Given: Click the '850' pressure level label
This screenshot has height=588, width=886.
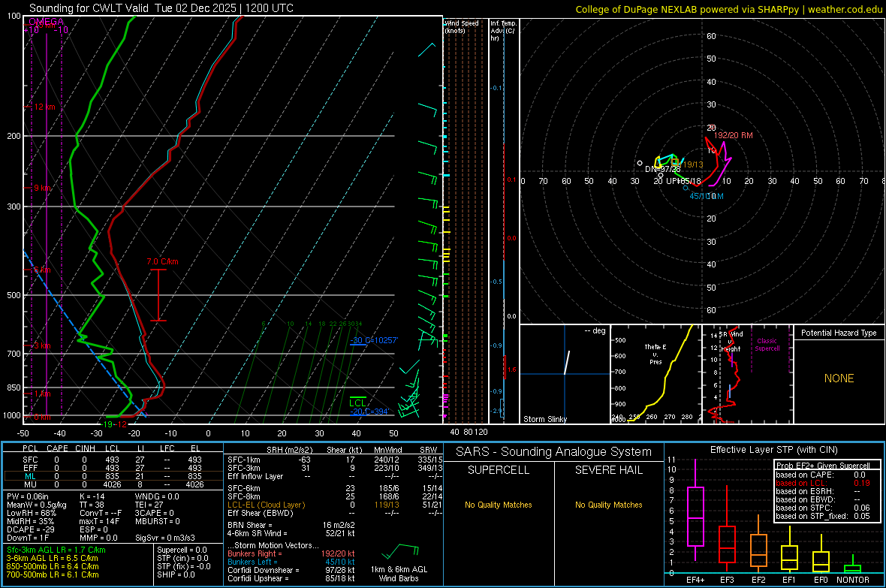Looking at the screenshot, I should [x=14, y=387].
